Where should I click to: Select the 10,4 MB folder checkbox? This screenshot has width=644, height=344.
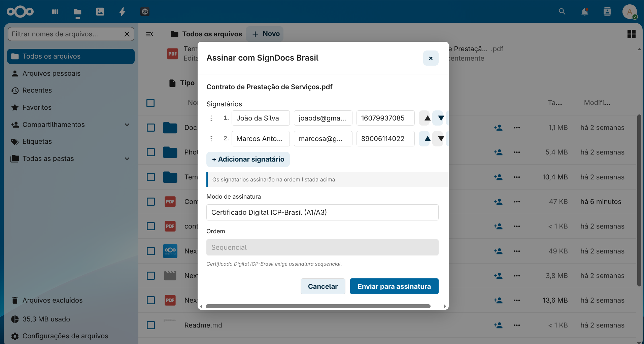click(151, 177)
